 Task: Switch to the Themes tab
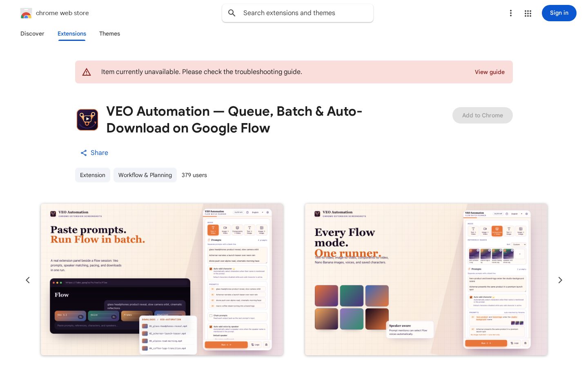(x=109, y=34)
